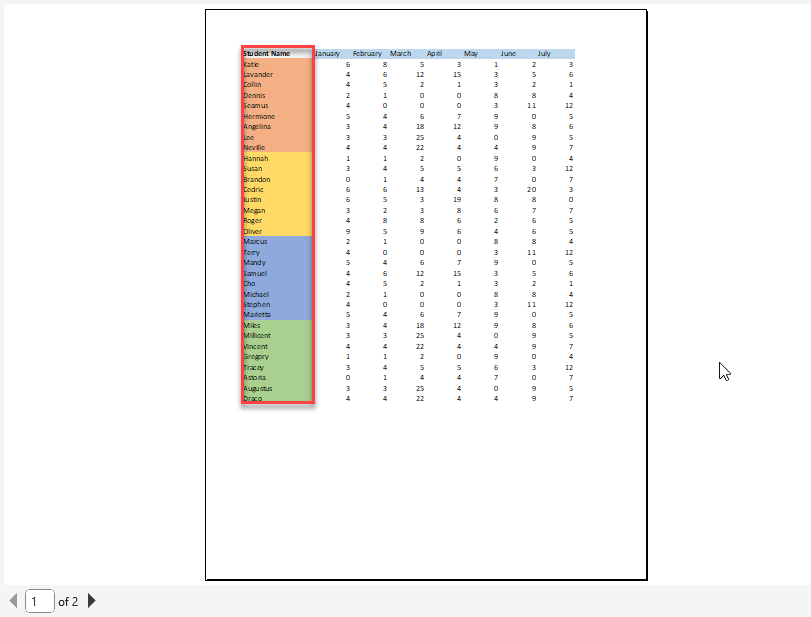Image resolution: width=811 pixels, height=617 pixels.
Task: Select the name Augustus
Action: point(258,388)
